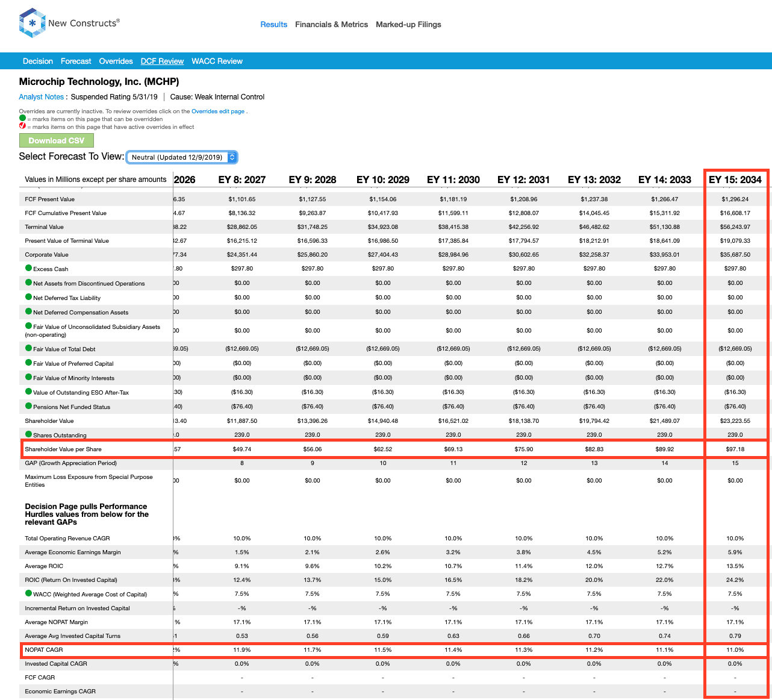Click green dot beside Fair Value of Total Debt

point(28,349)
